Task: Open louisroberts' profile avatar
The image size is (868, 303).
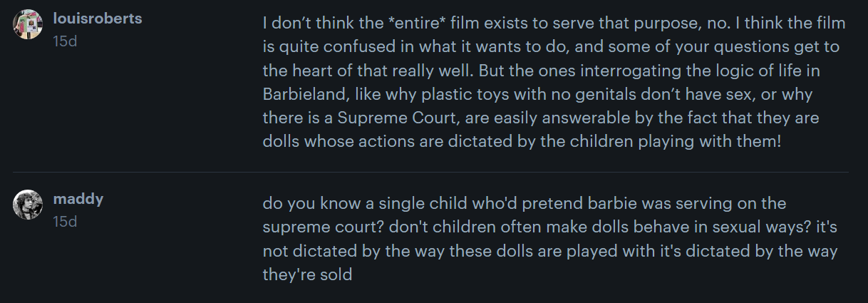Action: click(x=28, y=25)
